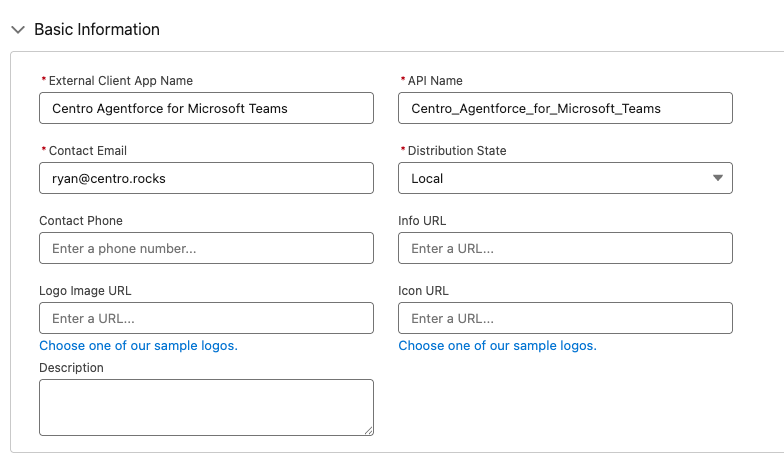The height and width of the screenshot is (456, 784).
Task: Click the API Name label text
Action: 435,81
